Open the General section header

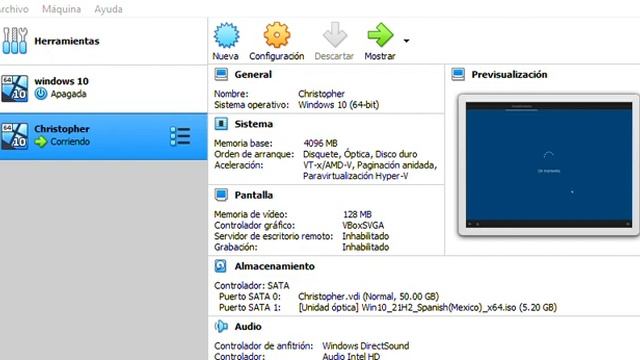point(253,74)
